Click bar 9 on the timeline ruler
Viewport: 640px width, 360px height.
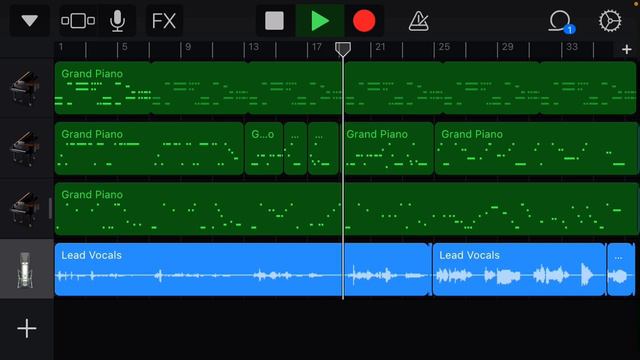(188, 47)
